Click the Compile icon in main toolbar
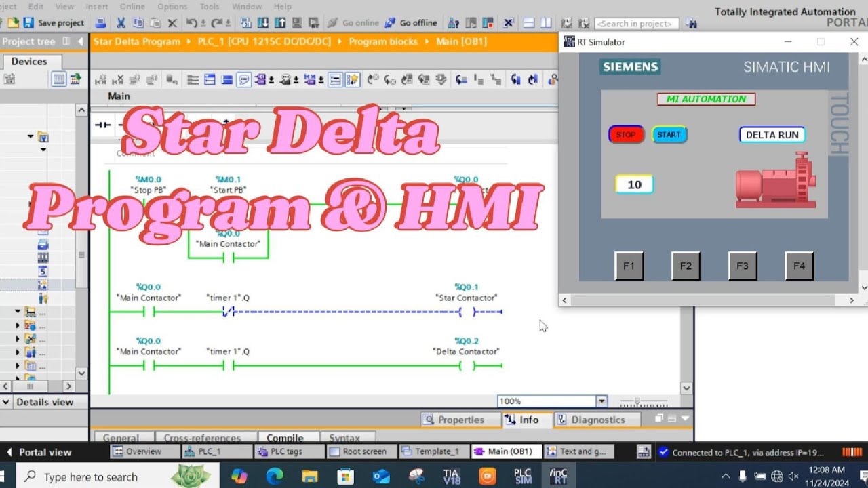This screenshot has height=488, width=868. [x=246, y=23]
